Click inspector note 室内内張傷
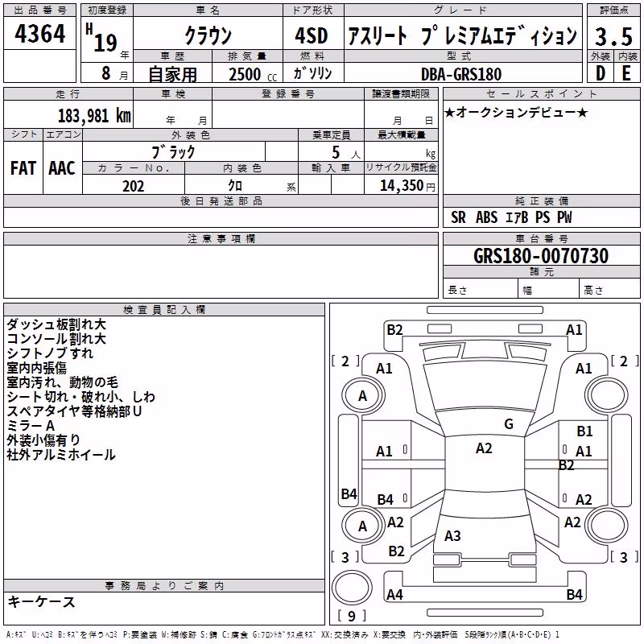Screen dimensions: 644x644 pos(36,367)
